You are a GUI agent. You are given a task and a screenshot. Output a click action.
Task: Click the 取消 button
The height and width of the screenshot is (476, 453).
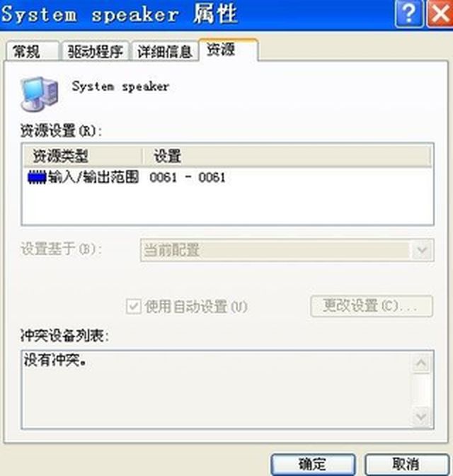[406, 464]
